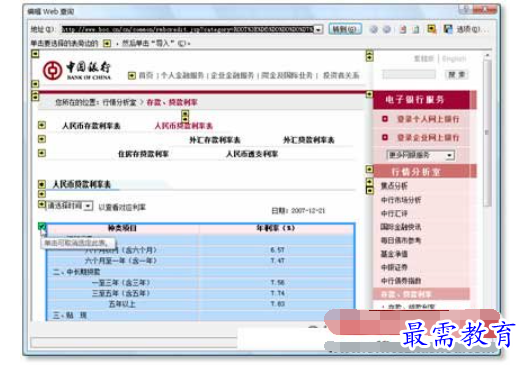Click the Back navigation icon in toolbar
524x366 pixels.
(x=374, y=29)
